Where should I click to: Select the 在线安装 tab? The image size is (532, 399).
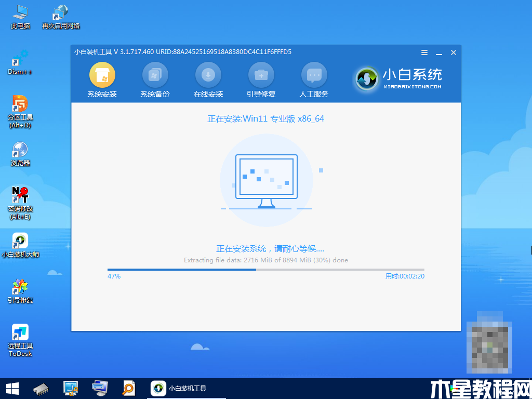(208, 81)
